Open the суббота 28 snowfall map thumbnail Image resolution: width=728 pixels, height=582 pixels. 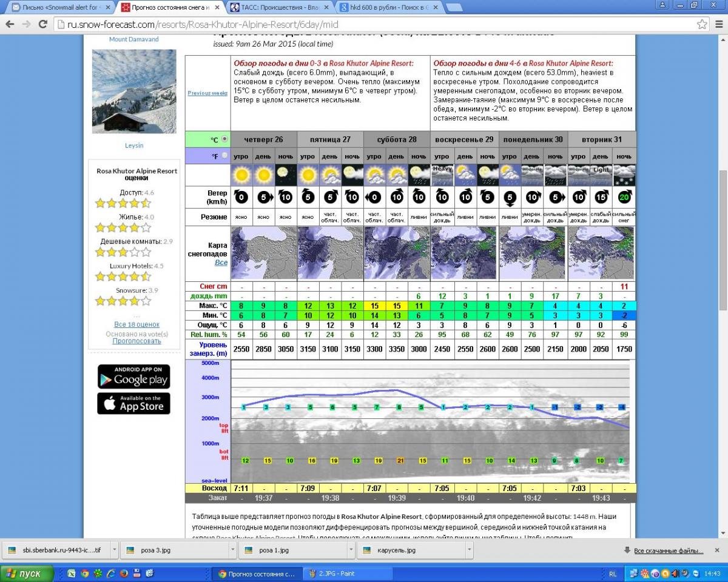397,253
